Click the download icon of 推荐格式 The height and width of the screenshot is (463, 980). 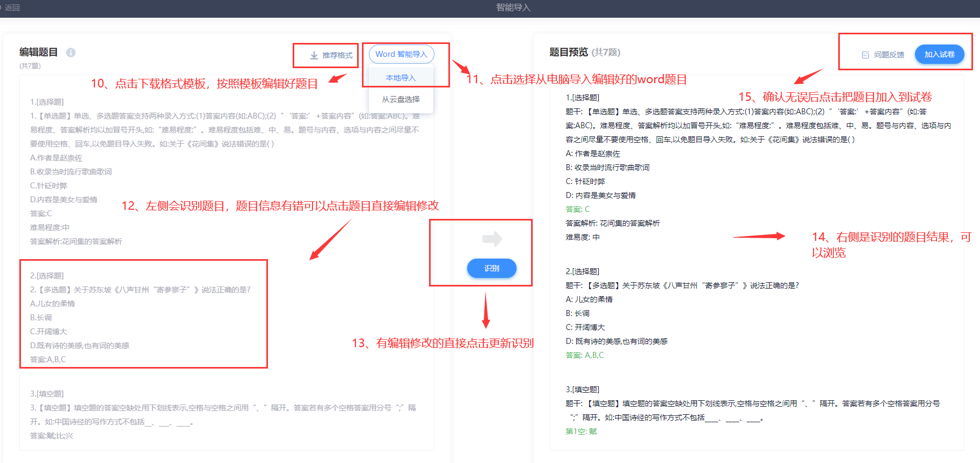[314, 55]
